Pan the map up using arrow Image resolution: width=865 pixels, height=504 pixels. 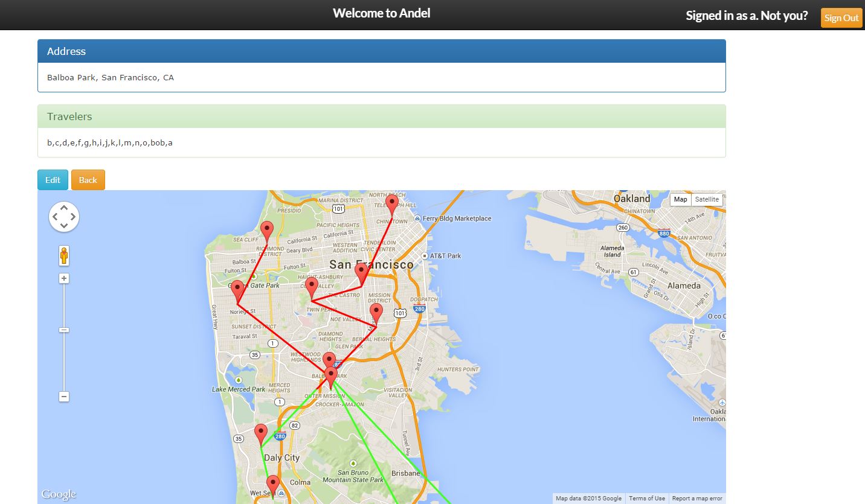click(64, 207)
